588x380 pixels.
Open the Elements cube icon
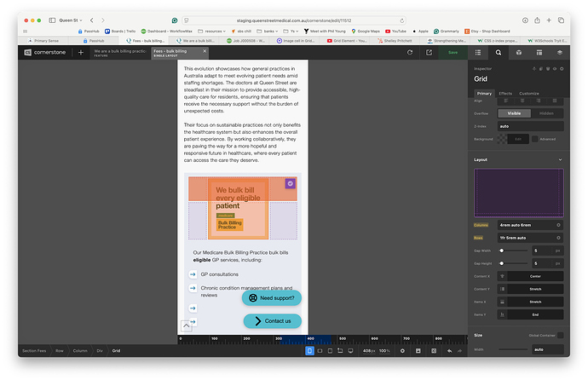pyautogui.click(x=518, y=52)
